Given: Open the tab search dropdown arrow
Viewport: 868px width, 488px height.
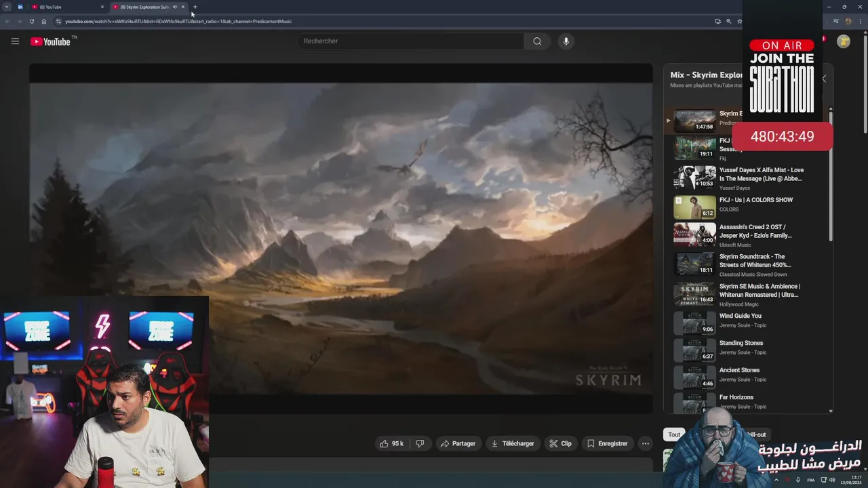Looking at the screenshot, I should pyautogui.click(x=7, y=7).
